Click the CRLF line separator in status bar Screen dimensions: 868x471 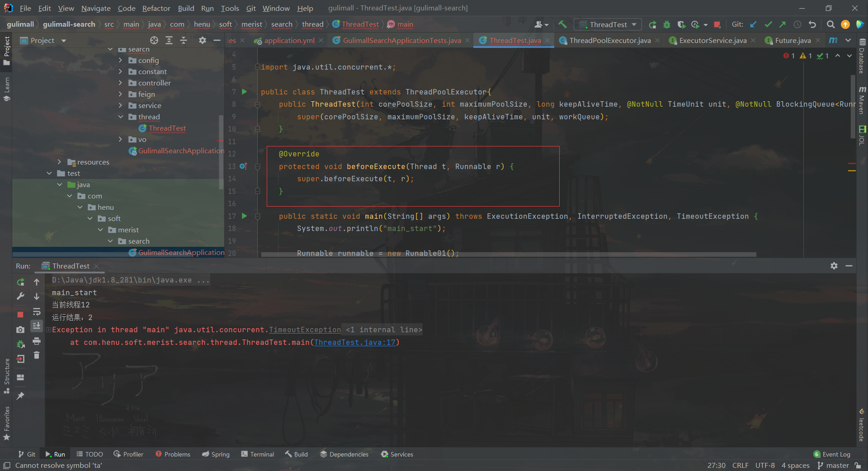(x=740, y=466)
